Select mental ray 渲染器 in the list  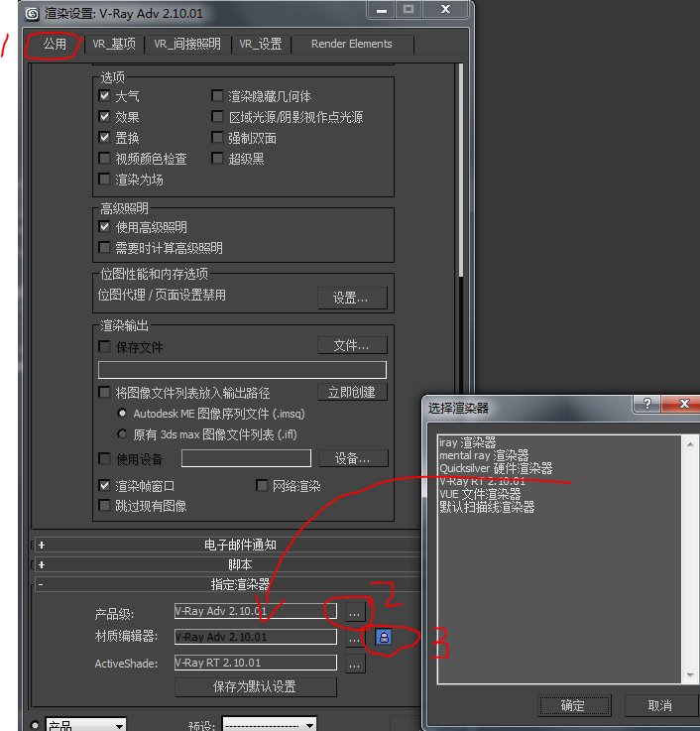pos(484,455)
